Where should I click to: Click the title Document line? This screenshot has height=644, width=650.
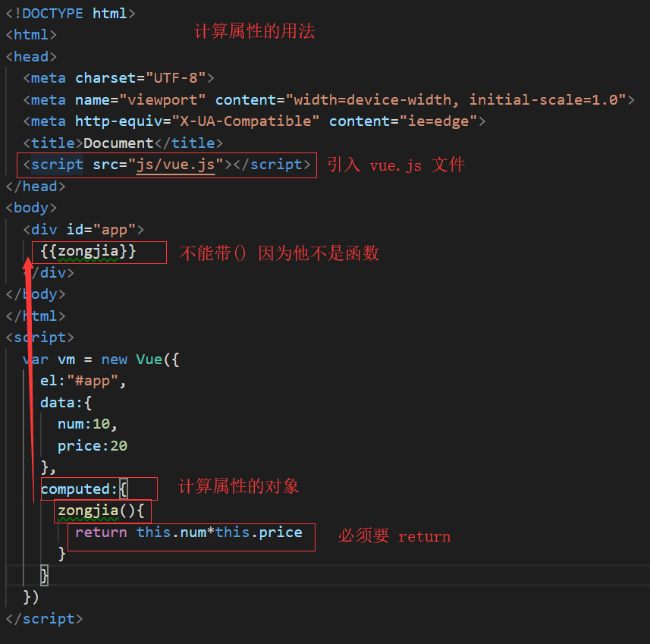click(x=123, y=143)
